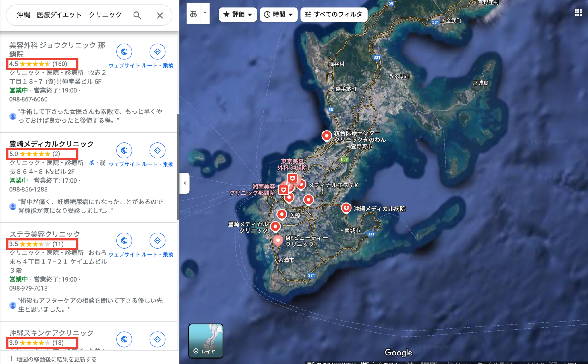Open the 時間 hours filter dropdown

[x=278, y=14]
